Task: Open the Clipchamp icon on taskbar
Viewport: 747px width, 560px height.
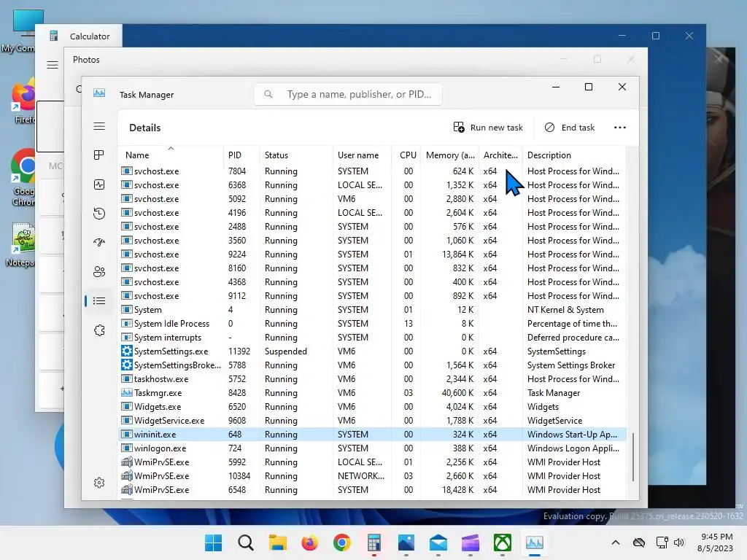Action: tap(471, 542)
